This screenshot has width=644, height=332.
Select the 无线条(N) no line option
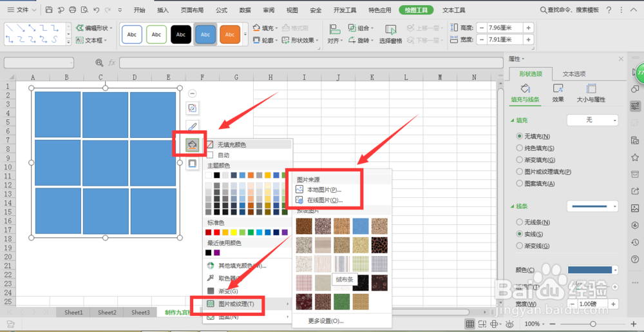point(520,222)
